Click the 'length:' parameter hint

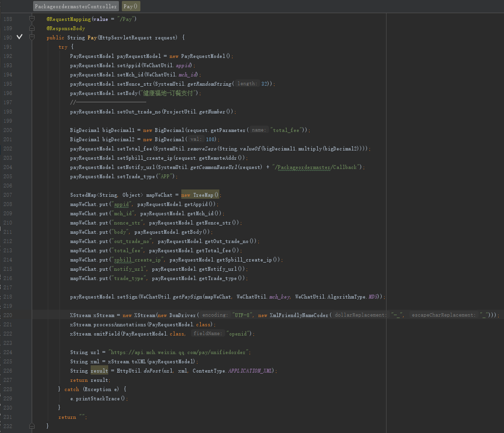(247, 83)
